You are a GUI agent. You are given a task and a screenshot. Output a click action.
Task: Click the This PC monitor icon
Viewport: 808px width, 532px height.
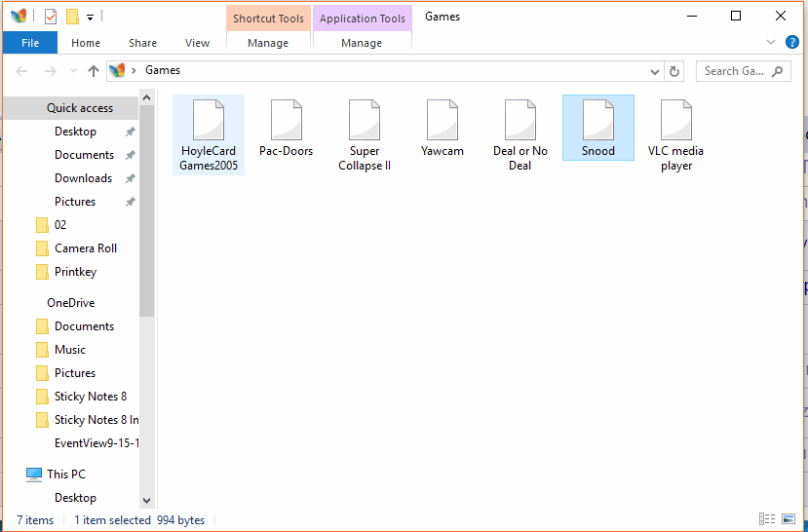(x=34, y=475)
